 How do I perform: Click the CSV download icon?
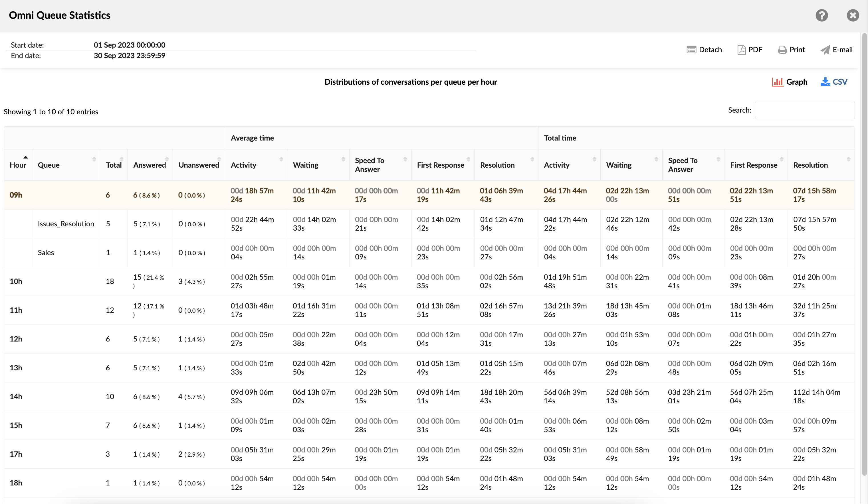click(x=825, y=82)
